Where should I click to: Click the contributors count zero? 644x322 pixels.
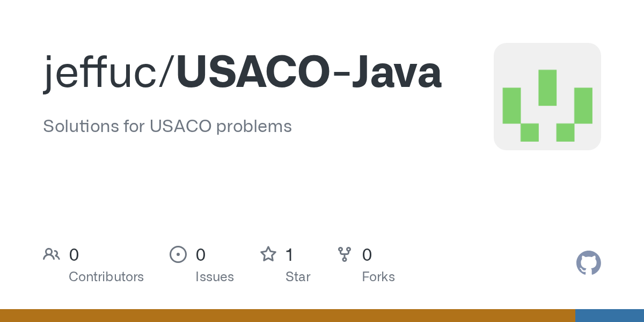tap(74, 255)
